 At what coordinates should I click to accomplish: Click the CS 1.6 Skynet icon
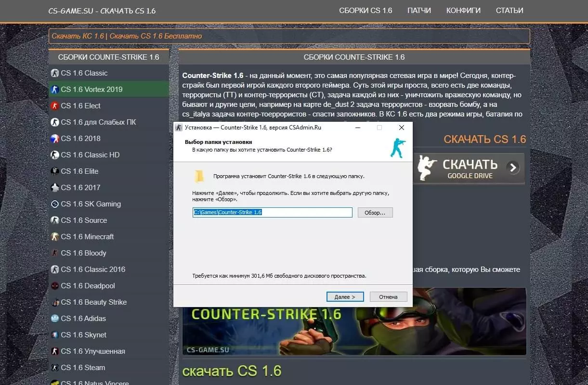click(x=54, y=335)
